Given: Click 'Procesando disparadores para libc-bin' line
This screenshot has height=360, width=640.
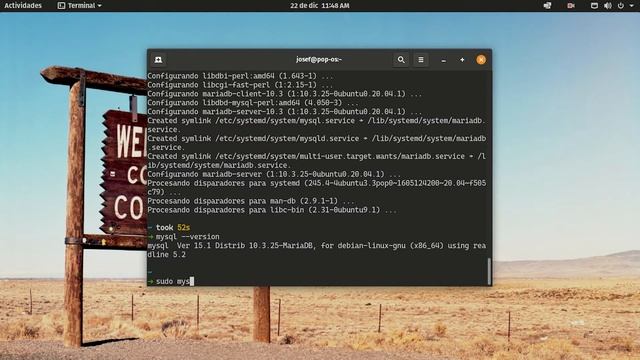Looking at the screenshot, I should 272,210.
